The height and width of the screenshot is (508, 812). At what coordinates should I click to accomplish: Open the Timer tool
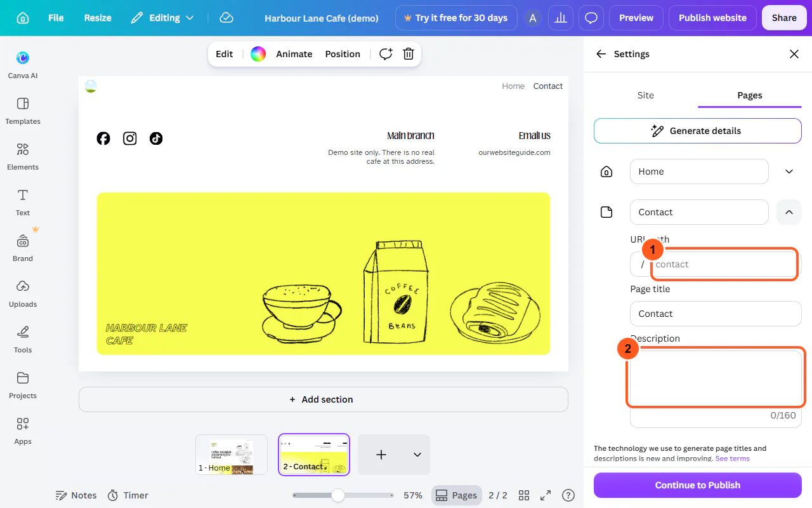[x=128, y=495]
